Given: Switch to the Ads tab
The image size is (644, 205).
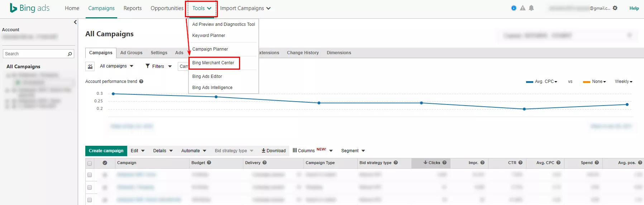Looking at the screenshot, I should click(179, 53).
